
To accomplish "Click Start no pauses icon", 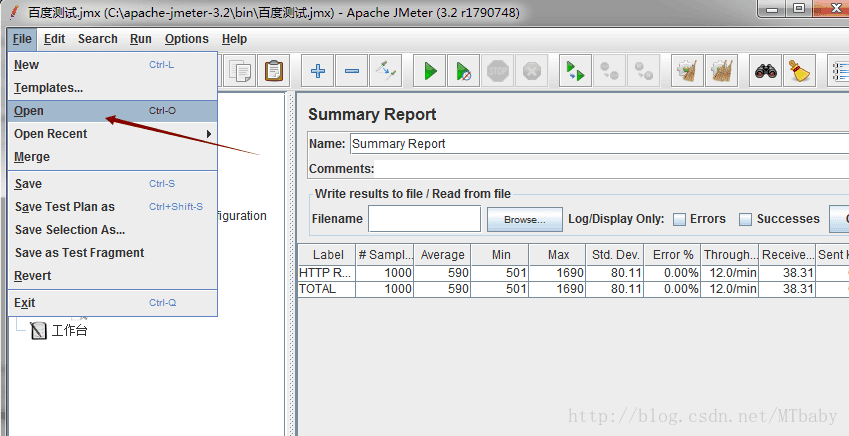I will (x=464, y=71).
